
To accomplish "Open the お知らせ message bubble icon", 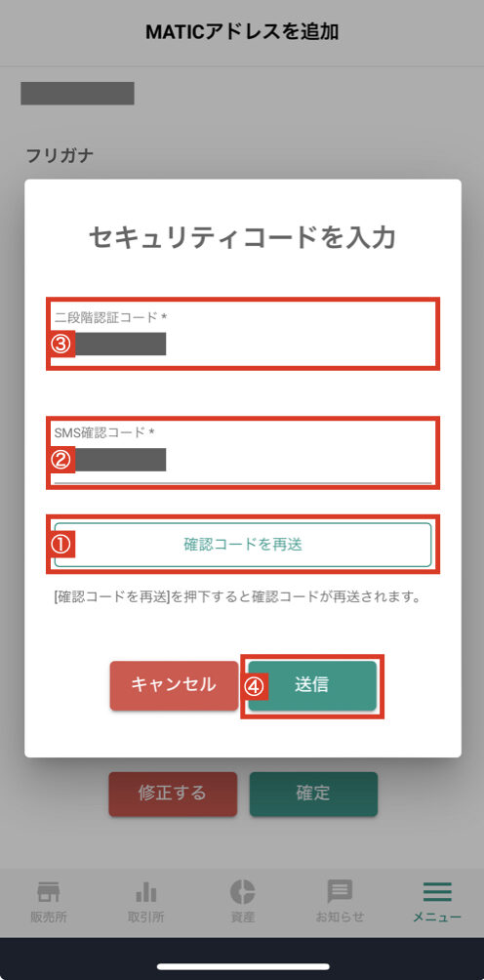I will point(340,892).
